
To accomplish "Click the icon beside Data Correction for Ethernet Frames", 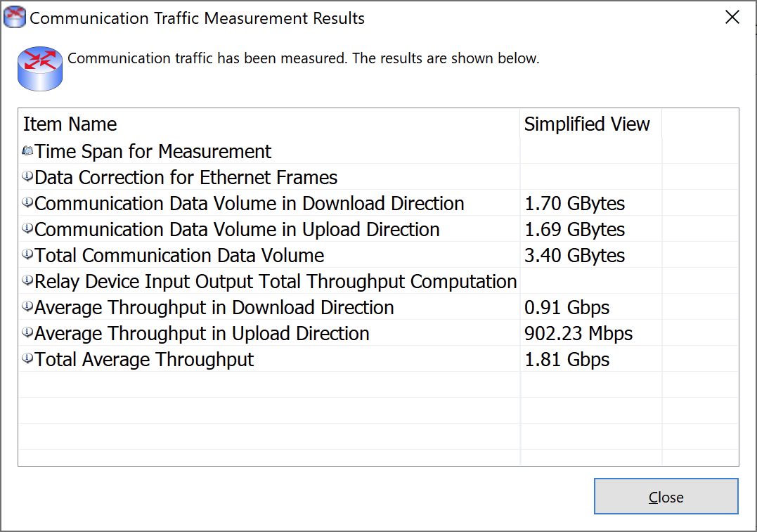I will tap(27, 176).
